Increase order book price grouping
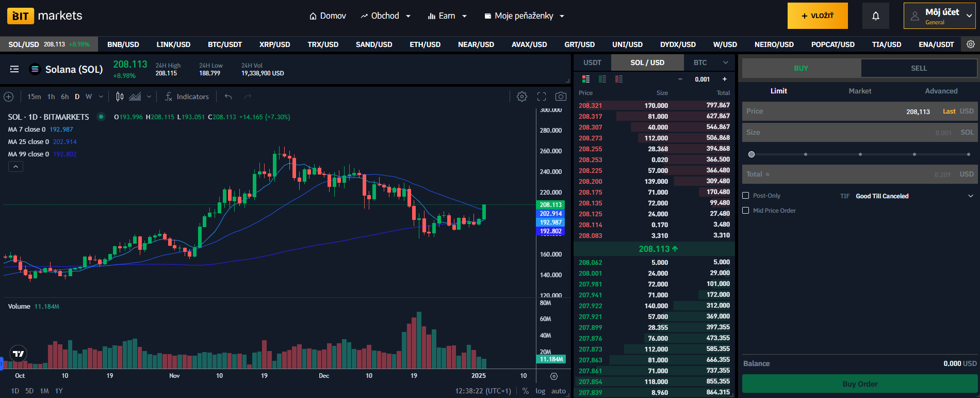 coord(725,79)
